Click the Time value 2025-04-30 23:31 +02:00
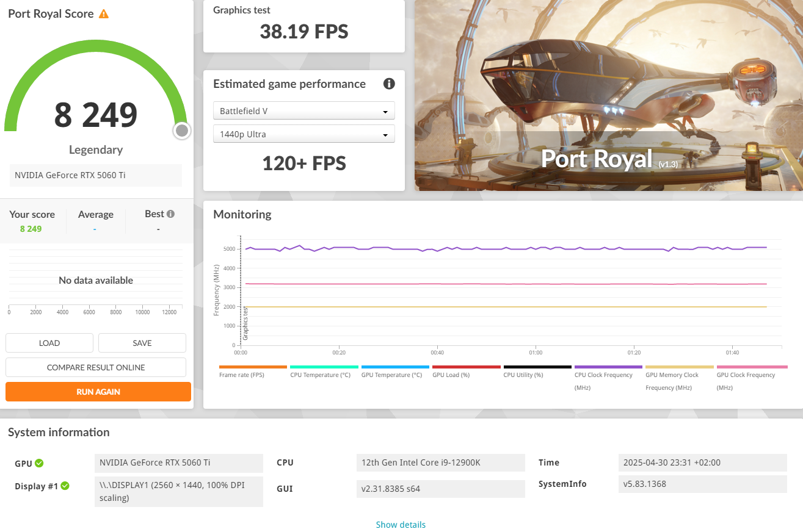Screen dimensions: 803x532 point(702,462)
